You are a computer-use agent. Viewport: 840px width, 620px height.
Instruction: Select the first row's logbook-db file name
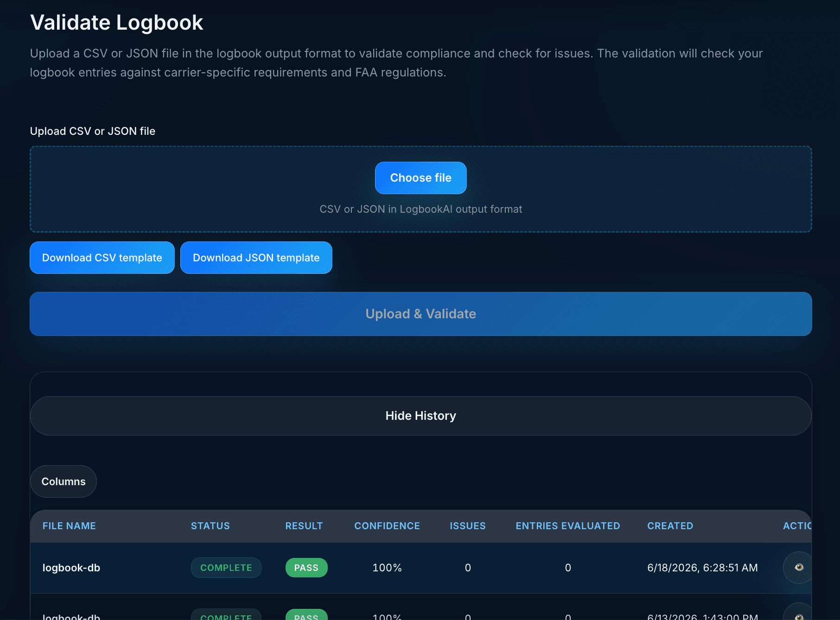[x=71, y=568]
